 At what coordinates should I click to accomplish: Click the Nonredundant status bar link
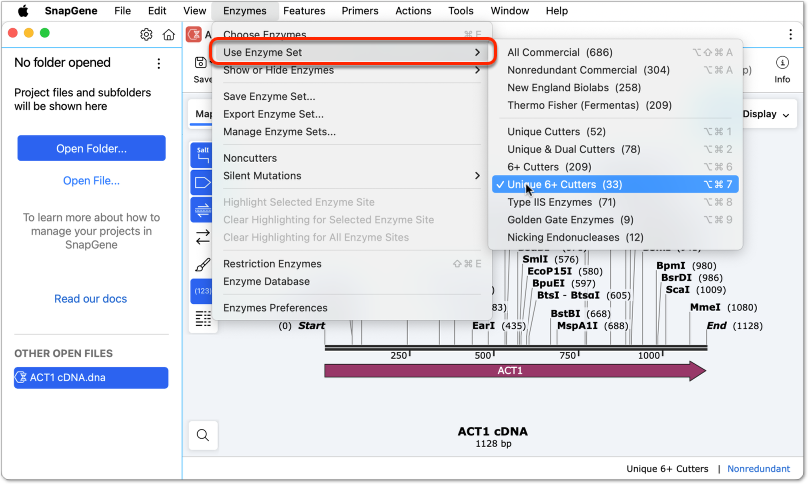coord(758,469)
